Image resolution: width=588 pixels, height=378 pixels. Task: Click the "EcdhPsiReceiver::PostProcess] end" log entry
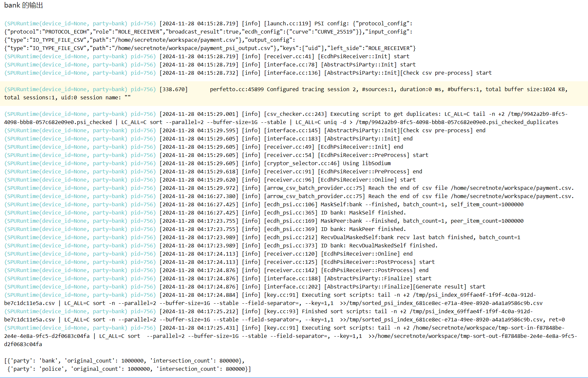coord(374,270)
